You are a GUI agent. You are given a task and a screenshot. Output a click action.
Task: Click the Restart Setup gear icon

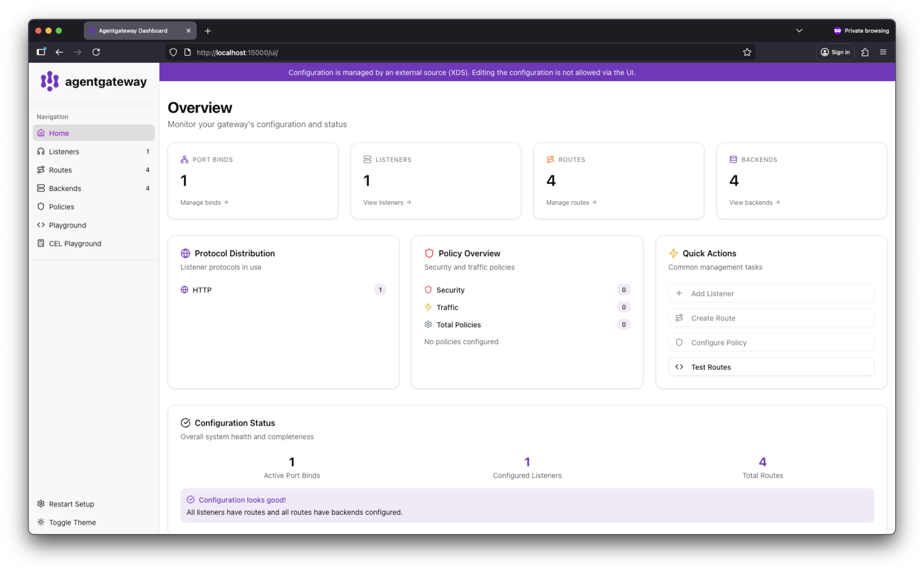[41, 504]
